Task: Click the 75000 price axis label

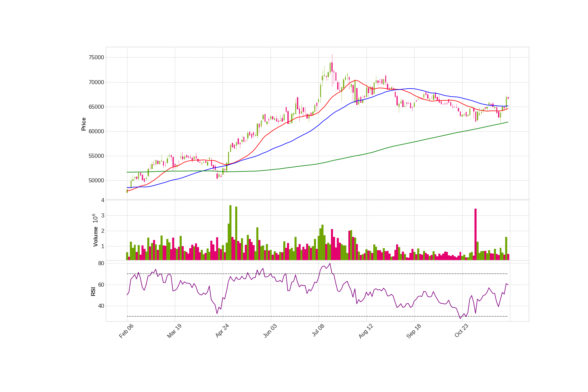Action: pyautogui.click(x=96, y=58)
